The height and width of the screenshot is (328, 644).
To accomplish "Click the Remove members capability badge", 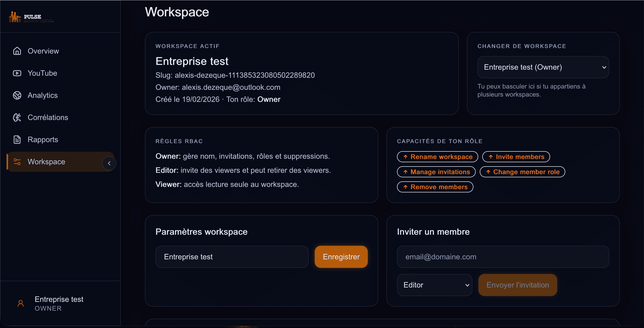I will pyautogui.click(x=435, y=187).
